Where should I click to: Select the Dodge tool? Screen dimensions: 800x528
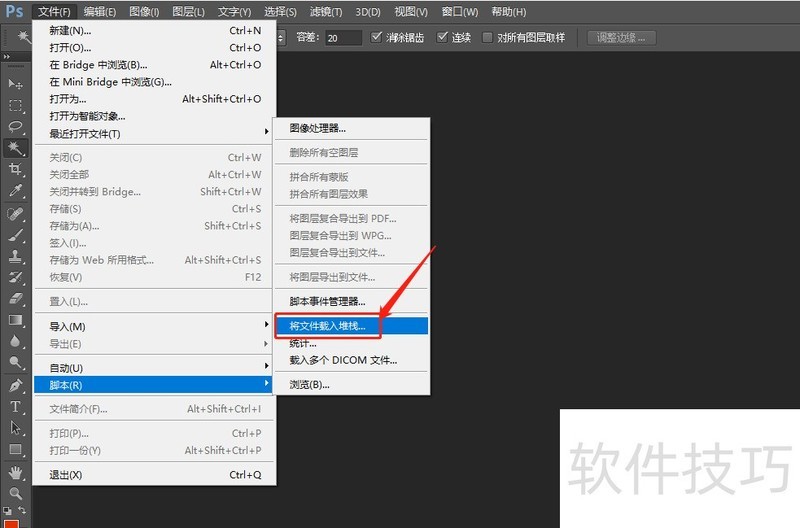(x=15, y=362)
